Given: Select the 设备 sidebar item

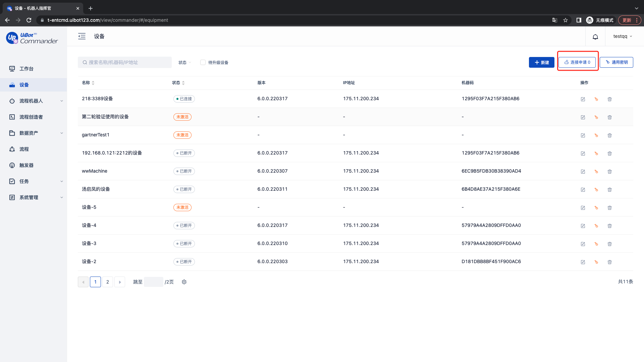Looking at the screenshot, I should click(34, 85).
